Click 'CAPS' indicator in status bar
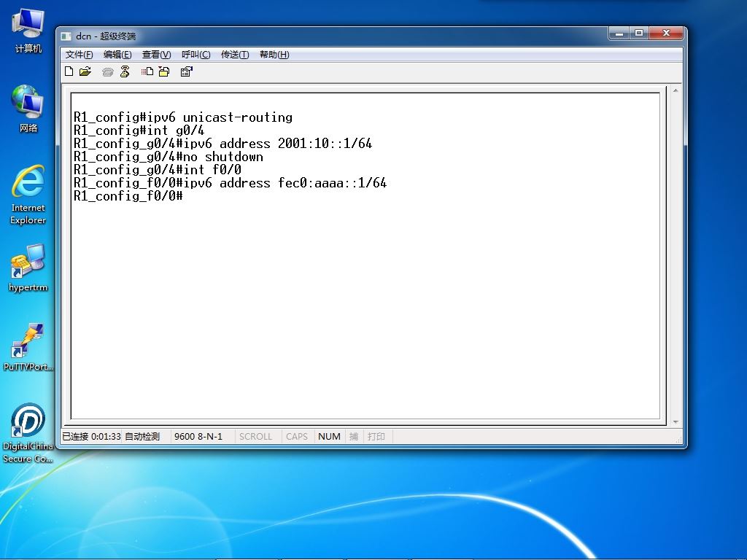Image resolution: width=747 pixels, height=560 pixels. pyautogui.click(x=296, y=436)
